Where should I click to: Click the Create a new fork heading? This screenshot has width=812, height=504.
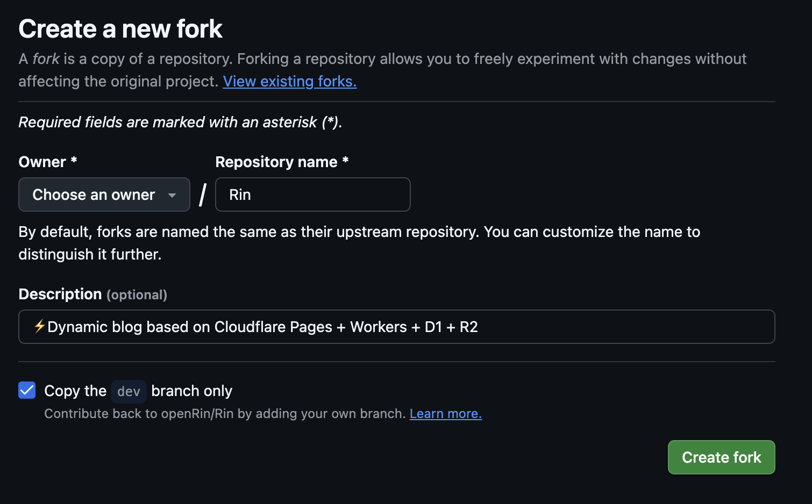(x=120, y=28)
